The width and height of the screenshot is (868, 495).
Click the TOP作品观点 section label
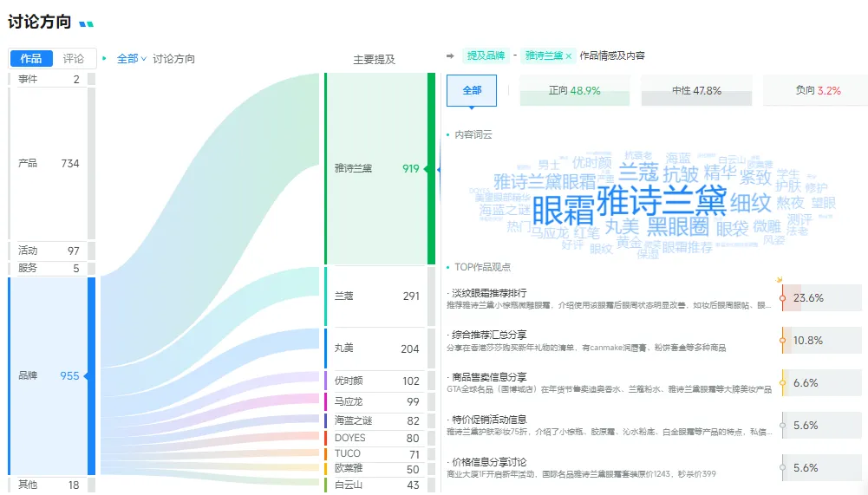coord(482,267)
